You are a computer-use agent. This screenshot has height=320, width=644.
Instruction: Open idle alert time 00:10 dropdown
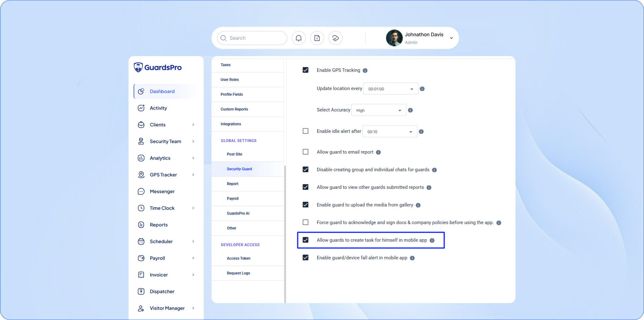pyautogui.click(x=390, y=132)
